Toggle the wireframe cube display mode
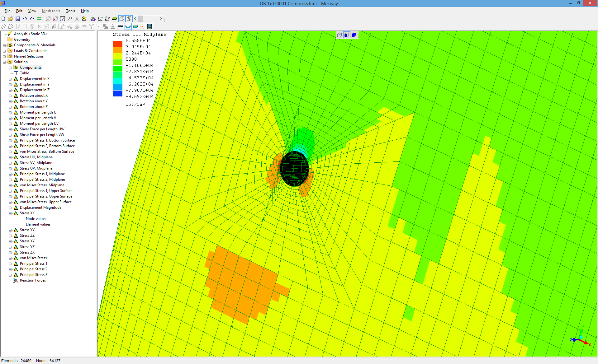The height and width of the screenshot is (364, 598). [129, 19]
